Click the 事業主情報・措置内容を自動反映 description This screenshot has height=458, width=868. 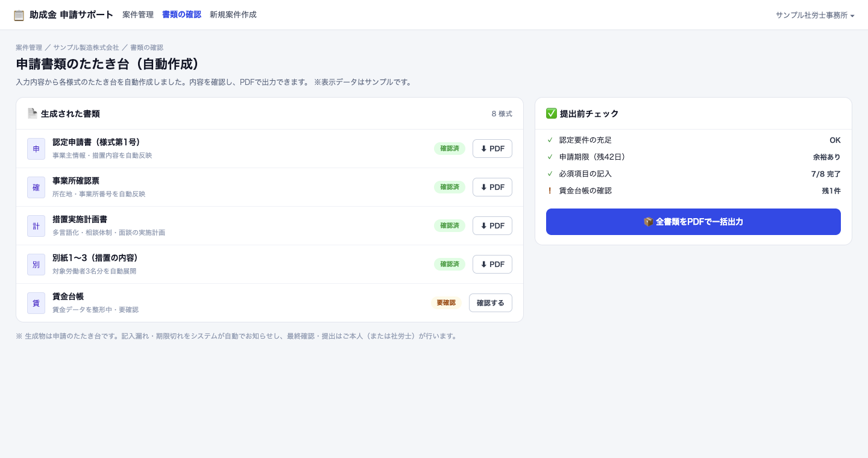(x=102, y=155)
